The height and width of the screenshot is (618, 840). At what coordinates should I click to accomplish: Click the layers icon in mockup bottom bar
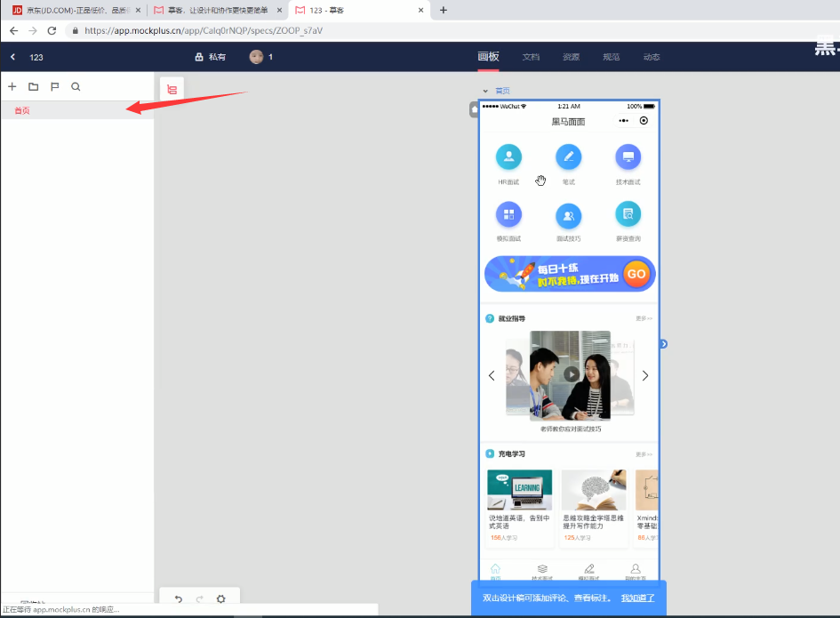(x=542, y=569)
